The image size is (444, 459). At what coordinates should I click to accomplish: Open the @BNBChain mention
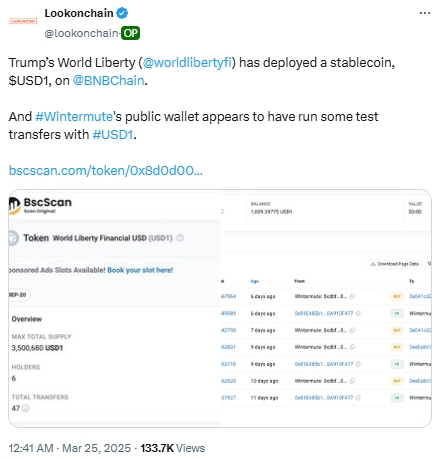[x=109, y=81]
